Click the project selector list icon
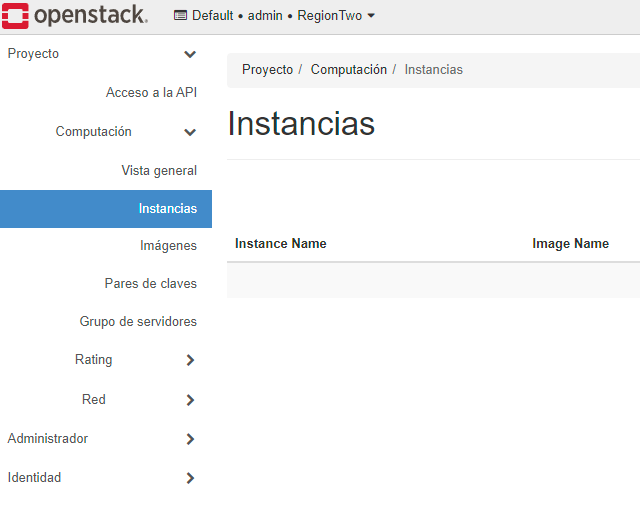 (180, 16)
